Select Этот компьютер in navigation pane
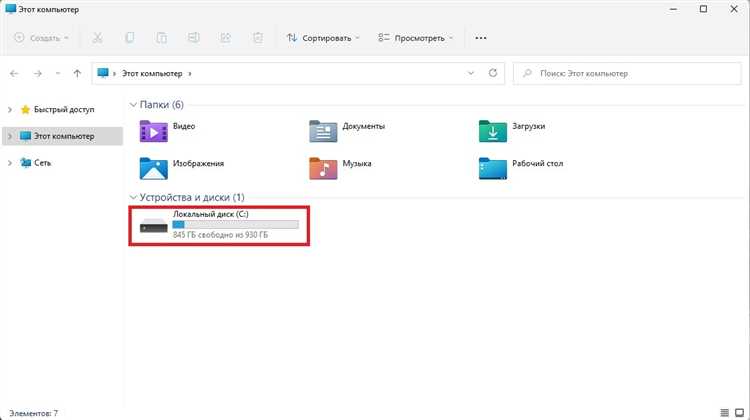Image resolution: width=750 pixels, height=420 pixels. coord(64,136)
